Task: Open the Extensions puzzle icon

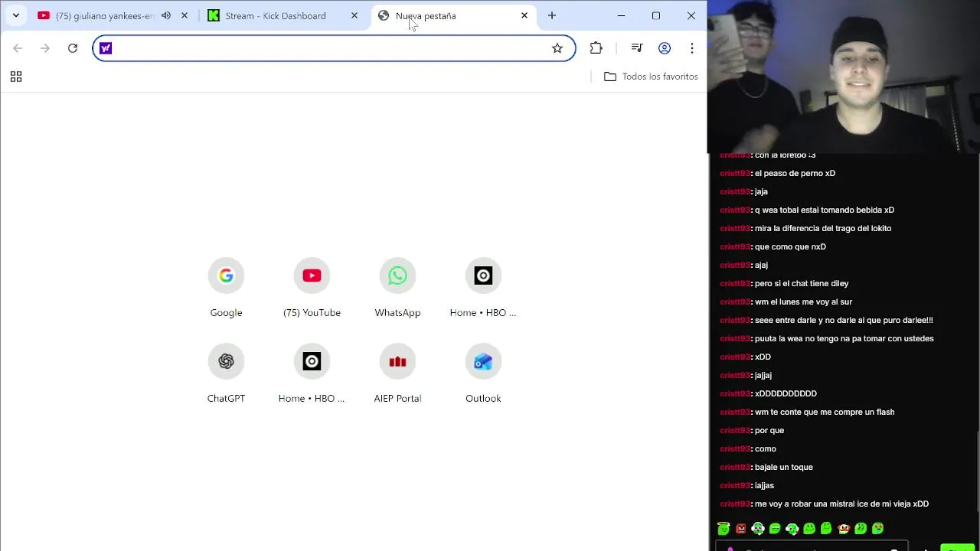Action: click(x=596, y=48)
